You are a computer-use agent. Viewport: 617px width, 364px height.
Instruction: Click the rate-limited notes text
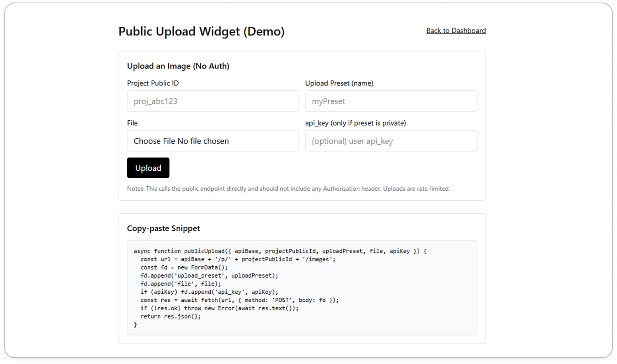pyautogui.click(x=288, y=188)
